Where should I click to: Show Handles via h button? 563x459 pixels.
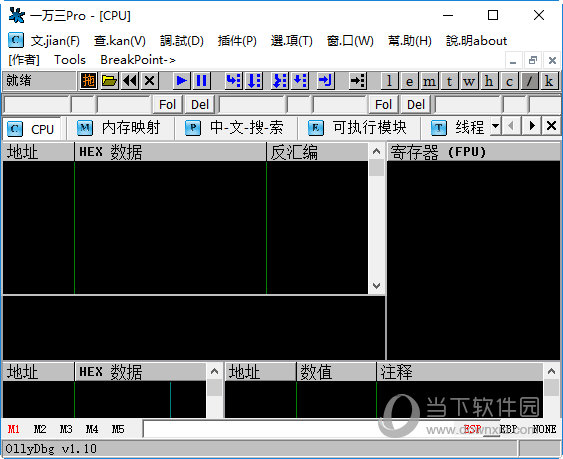point(489,81)
